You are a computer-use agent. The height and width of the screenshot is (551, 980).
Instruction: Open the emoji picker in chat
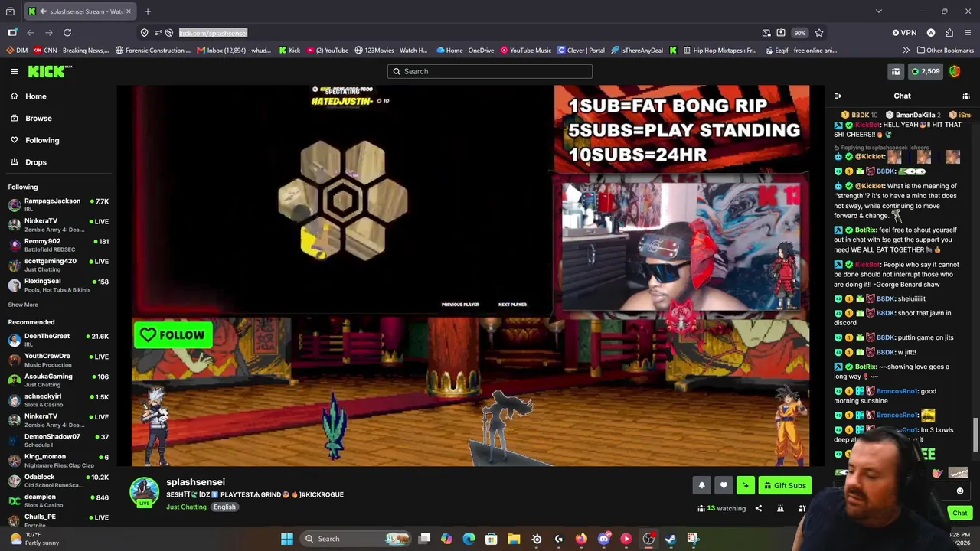[x=960, y=491]
